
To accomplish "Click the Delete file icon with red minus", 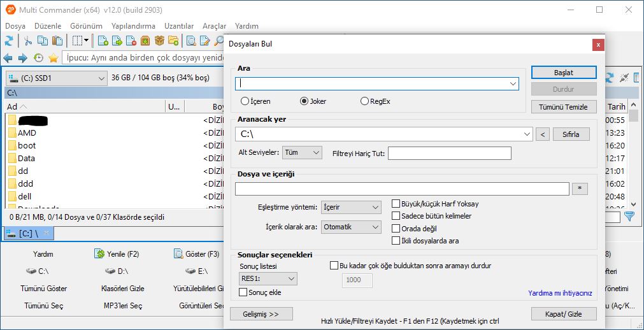I will click(x=131, y=41).
